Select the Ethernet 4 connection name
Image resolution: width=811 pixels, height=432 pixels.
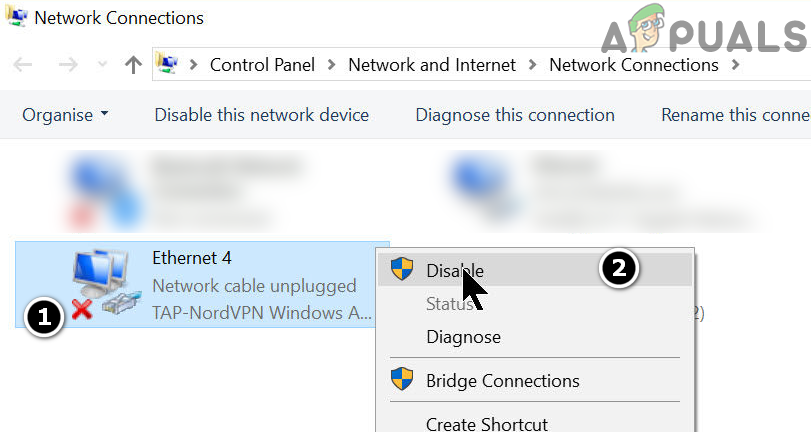coord(192,258)
